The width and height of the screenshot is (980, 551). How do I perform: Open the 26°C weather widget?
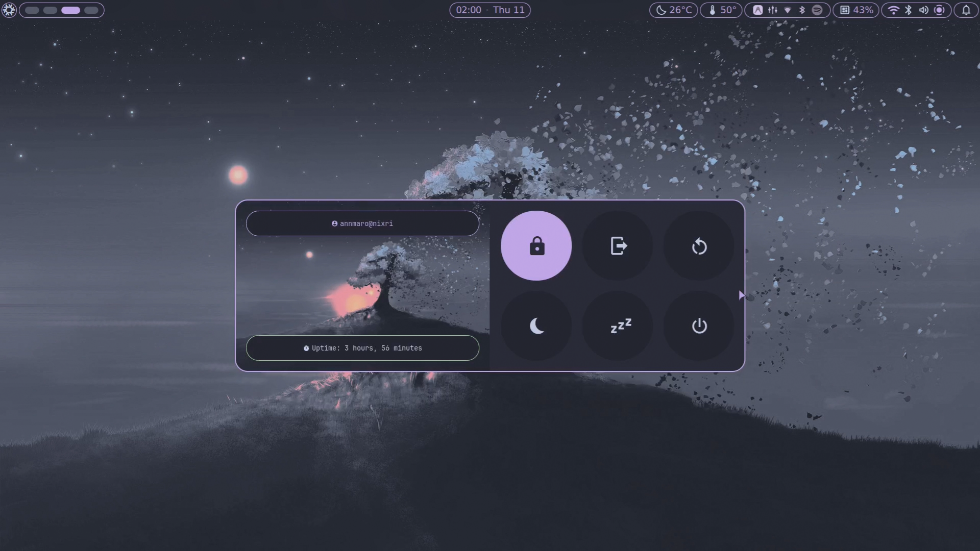674,10
